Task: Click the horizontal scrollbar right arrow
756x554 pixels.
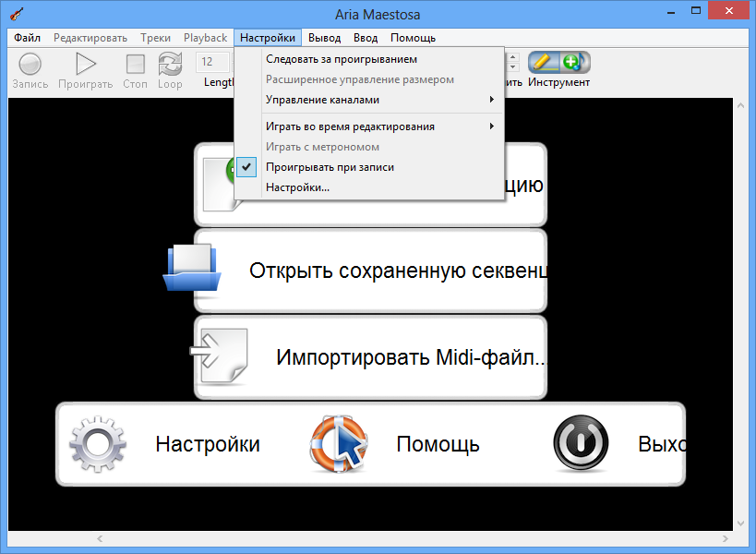Action: 726,538
